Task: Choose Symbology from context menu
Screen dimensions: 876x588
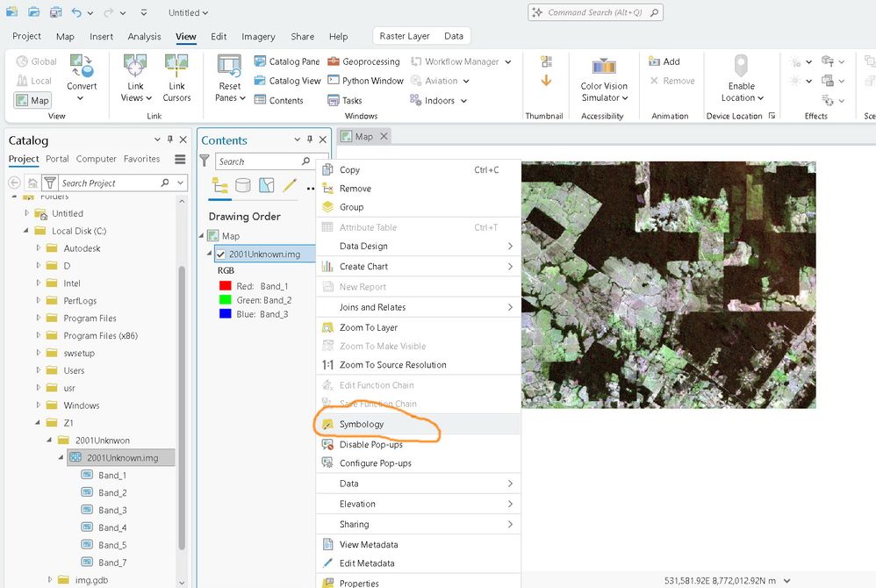Action: (418, 424)
